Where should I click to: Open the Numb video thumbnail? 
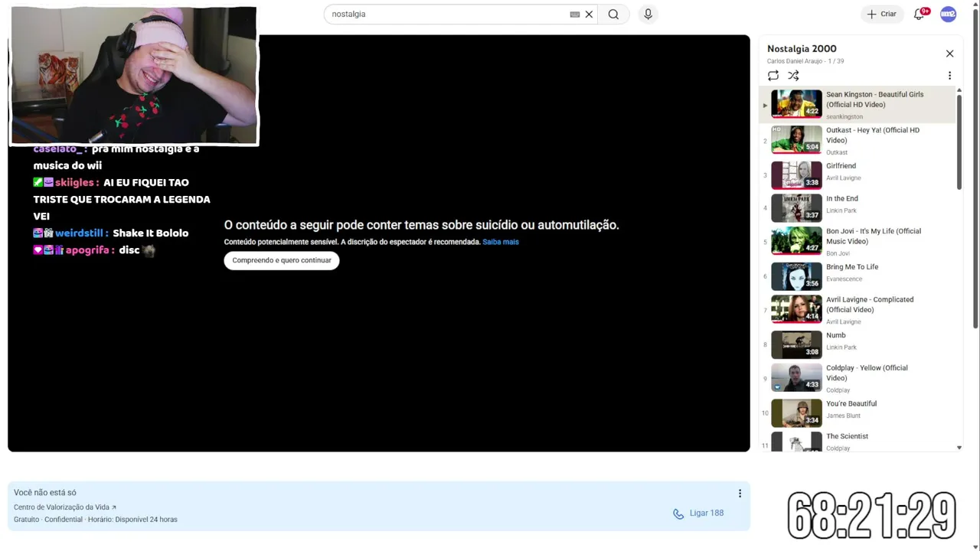[x=796, y=344]
